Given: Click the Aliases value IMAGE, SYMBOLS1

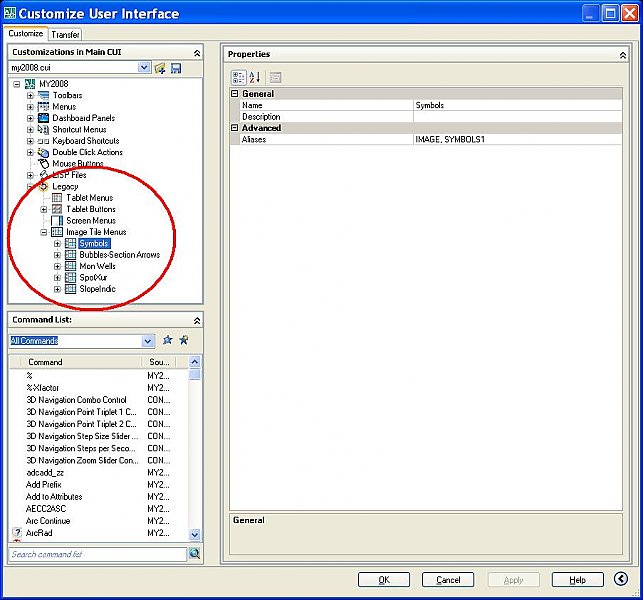Looking at the screenshot, I should [518, 139].
